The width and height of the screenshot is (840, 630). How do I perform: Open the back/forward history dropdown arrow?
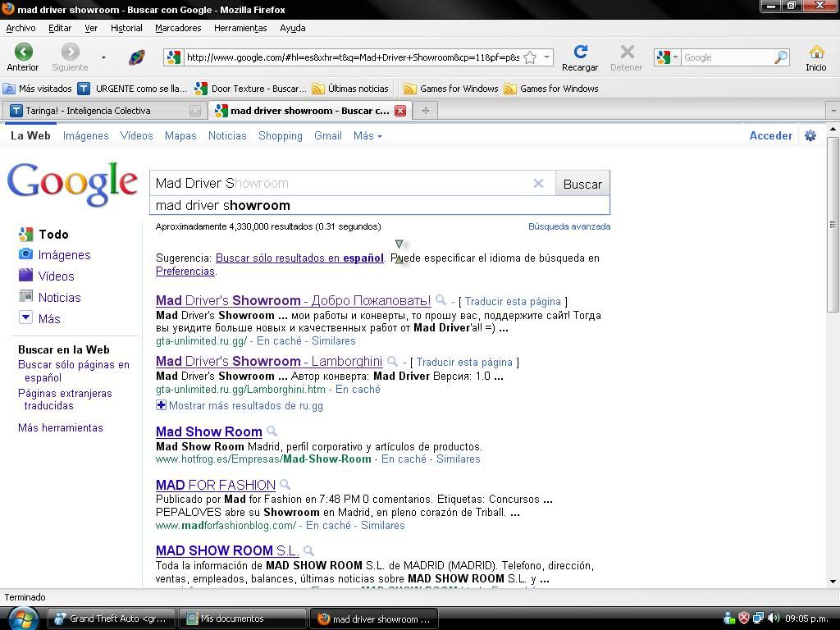tap(103, 57)
